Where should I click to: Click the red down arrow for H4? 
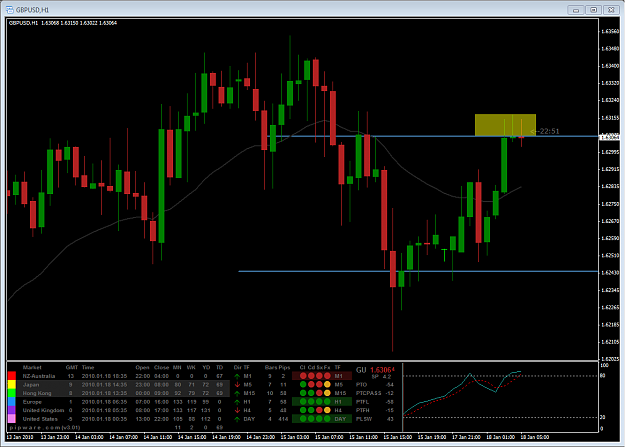click(238, 410)
